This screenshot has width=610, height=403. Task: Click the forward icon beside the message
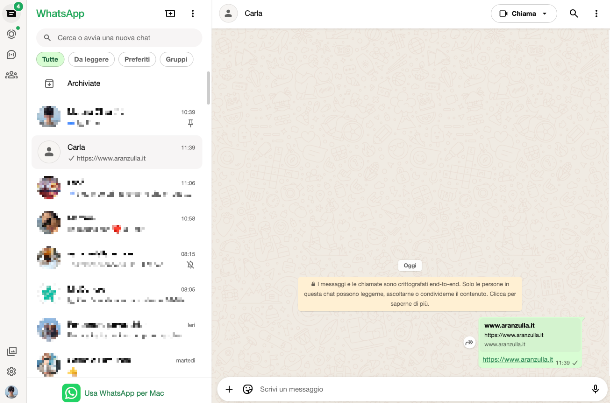click(470, 343)
